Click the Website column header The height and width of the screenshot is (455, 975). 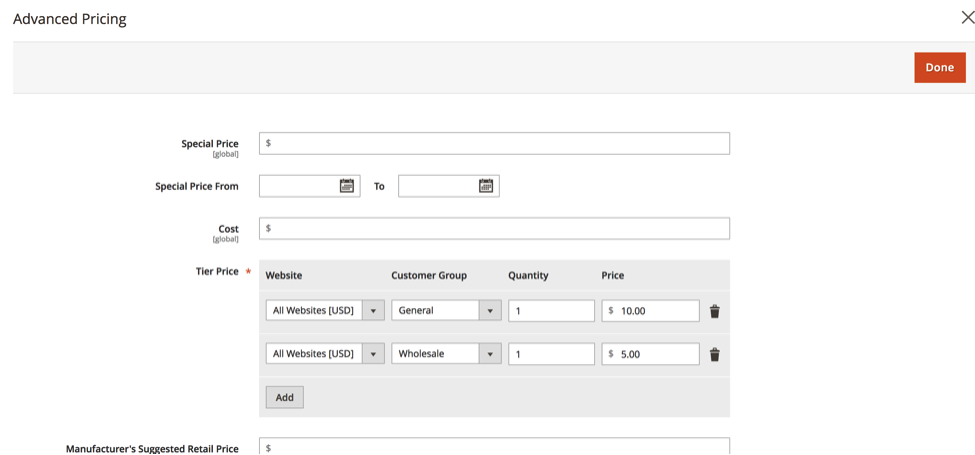coord(284,275)
